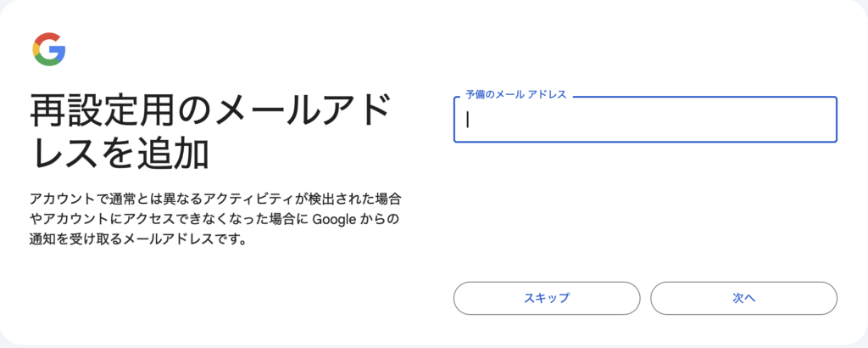Focus the 予備のメール アドレス input field

(645, 120)
